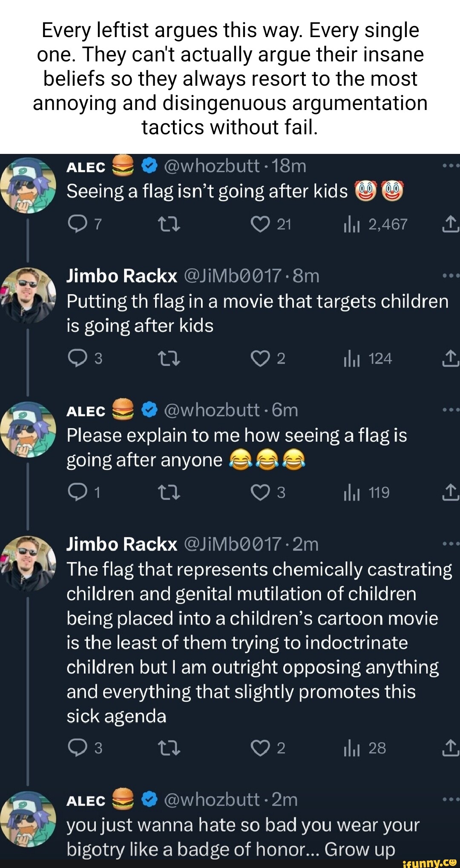Open more options on Alec's 18m tweet
The image size is (460, 868).
click(451, 165)
